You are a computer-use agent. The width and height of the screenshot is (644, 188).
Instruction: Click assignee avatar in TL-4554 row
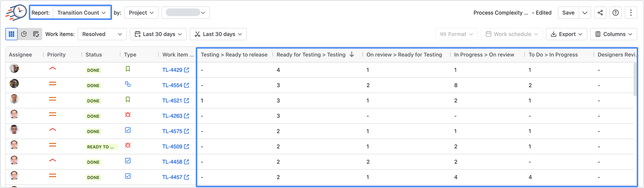point(14,83)
